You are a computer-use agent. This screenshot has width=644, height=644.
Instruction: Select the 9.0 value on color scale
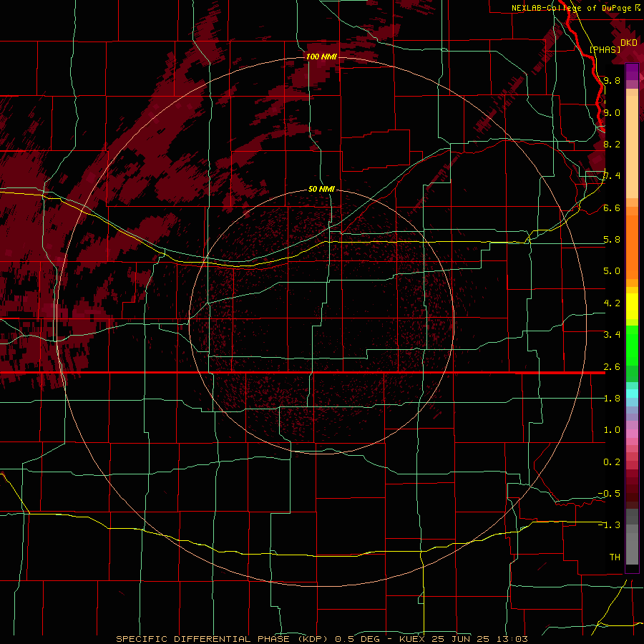pos(612,112)
